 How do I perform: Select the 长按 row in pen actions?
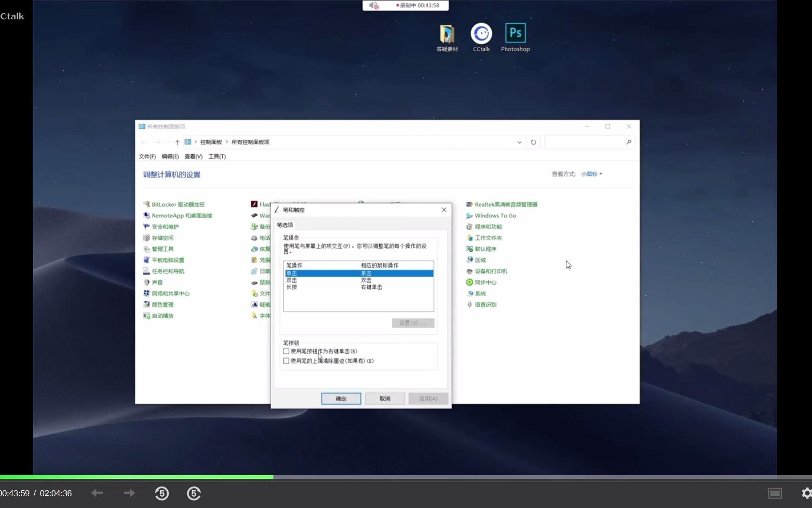pyautogui.click(x=359, y=287)
